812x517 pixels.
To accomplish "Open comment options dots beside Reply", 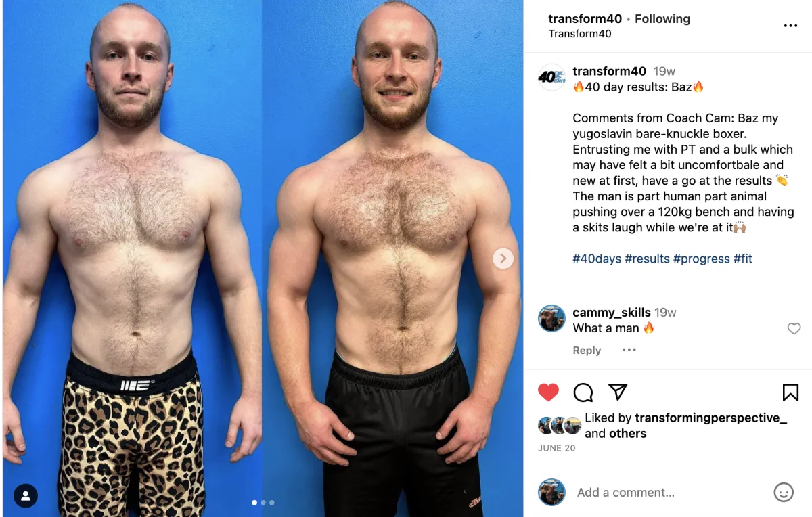I will click(x=629, y=350).
